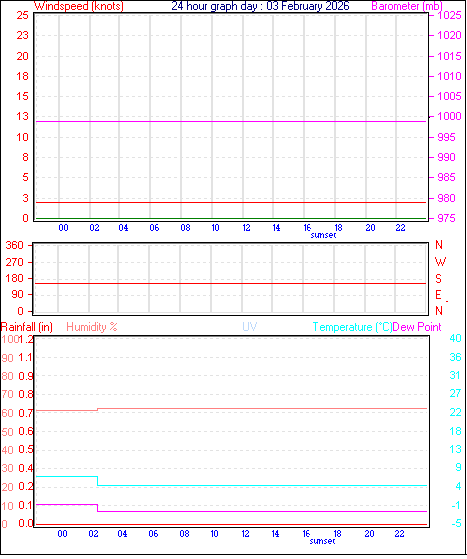Select the 180 degree wind direction label
Screen dimensions: 467x559
pyautogui.click(x=15, y=278)
